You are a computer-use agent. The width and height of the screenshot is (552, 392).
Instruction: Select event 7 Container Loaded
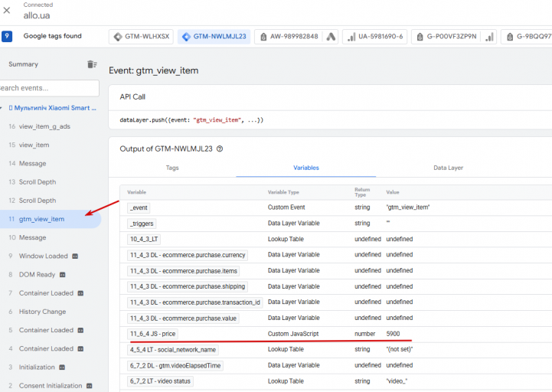coord(51,293)
